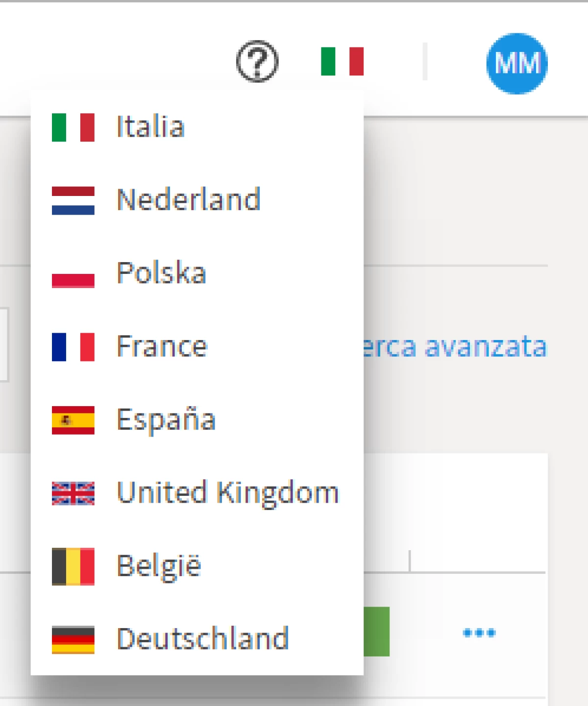This screenshot has width=588, height=706.
Task: Select United Kingdom from the list
Action: [228, 492]
